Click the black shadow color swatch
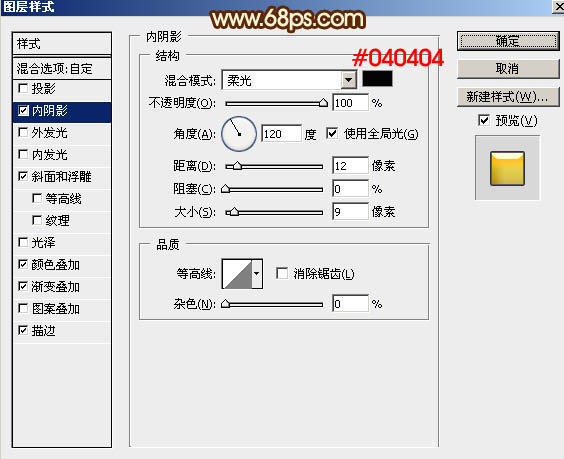 click(377, 79)
